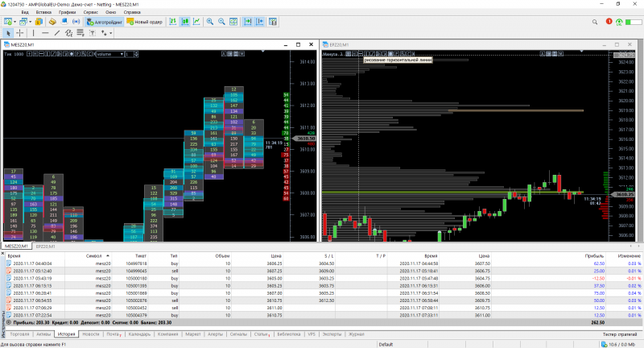Click the stepper next to volume dropdown

tap(136, 54)
